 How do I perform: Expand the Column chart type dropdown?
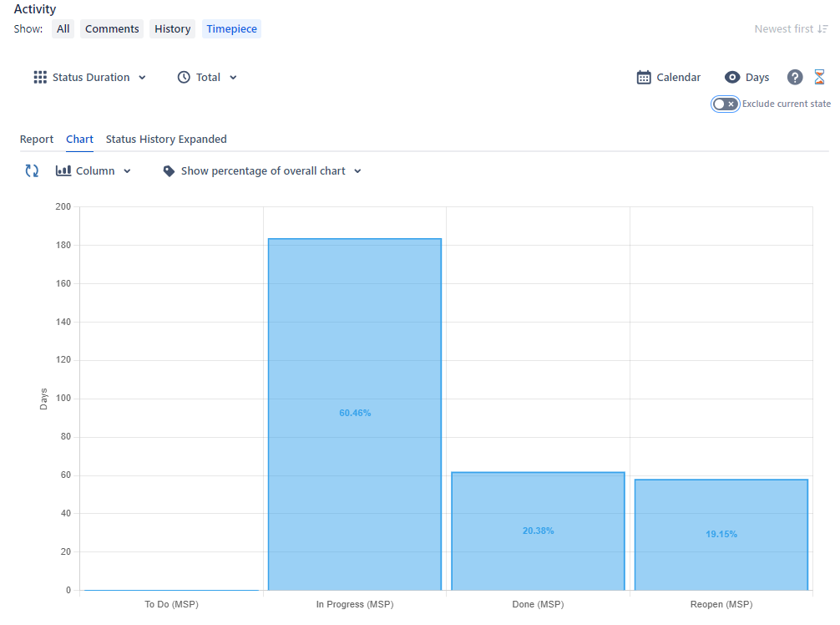coord(94,170)
